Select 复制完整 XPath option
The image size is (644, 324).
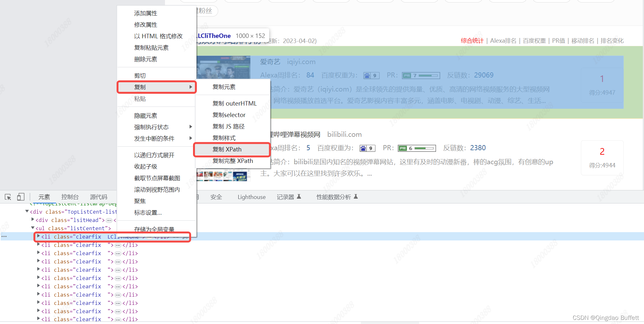point(233,161)
